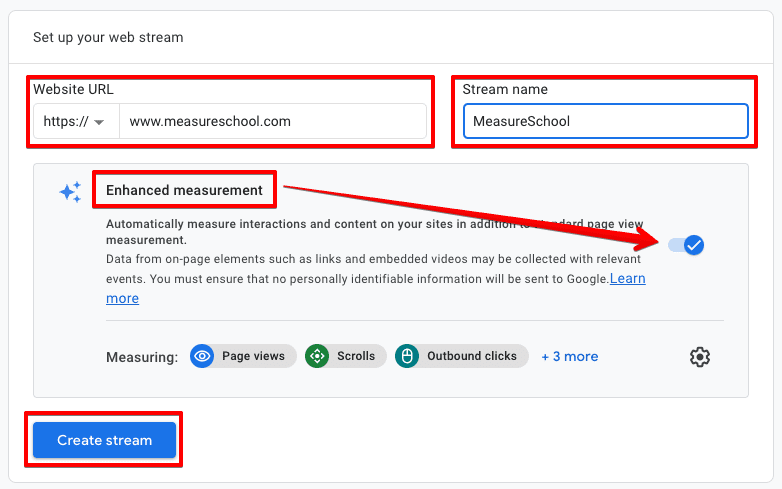782x489 pixels.
Task: Click the Scrolls green icon
Action: 317,356
